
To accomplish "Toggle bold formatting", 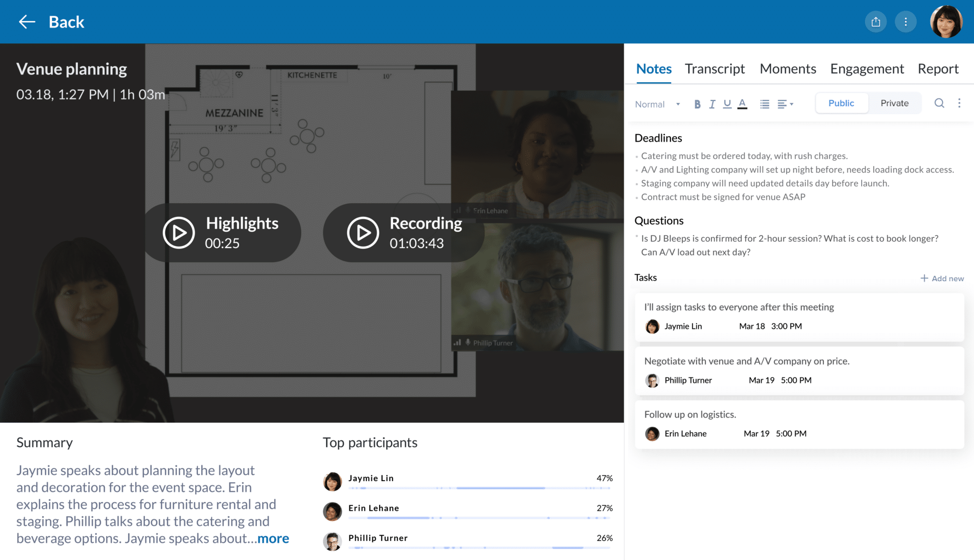I will tap(697, 104).
